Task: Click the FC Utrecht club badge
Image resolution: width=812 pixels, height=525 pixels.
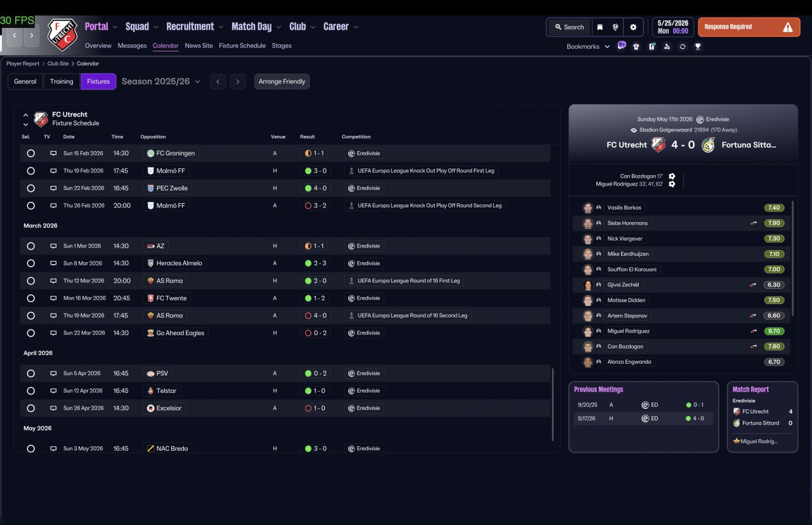Action: [x=62, y=34]
